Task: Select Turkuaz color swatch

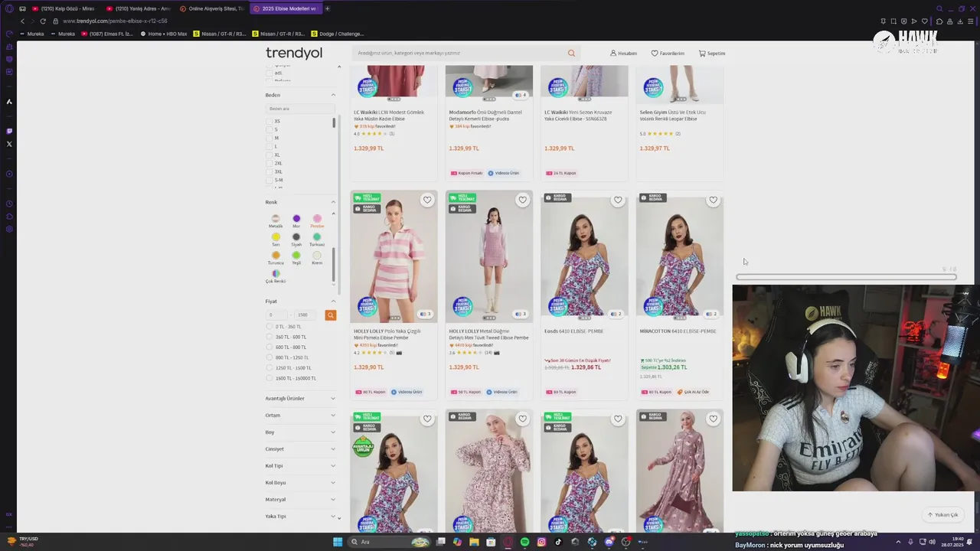Action: click(x=317, y=239)
